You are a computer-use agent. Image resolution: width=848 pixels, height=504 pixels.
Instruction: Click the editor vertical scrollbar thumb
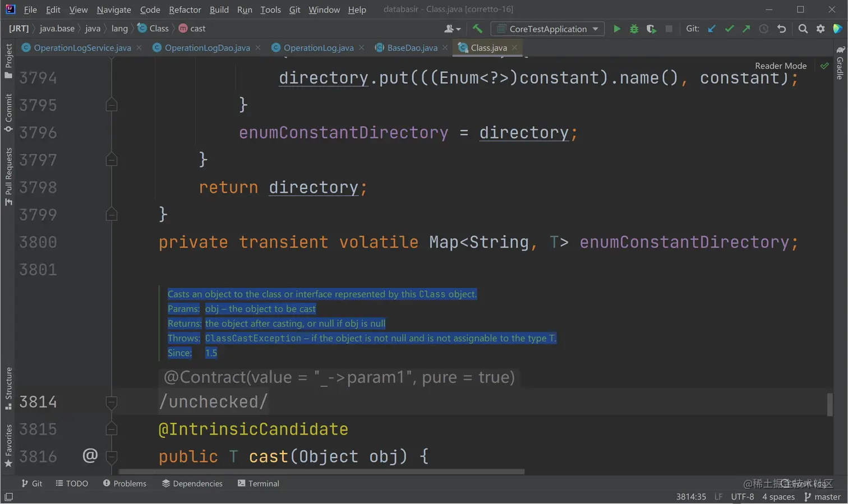[829, 404]
